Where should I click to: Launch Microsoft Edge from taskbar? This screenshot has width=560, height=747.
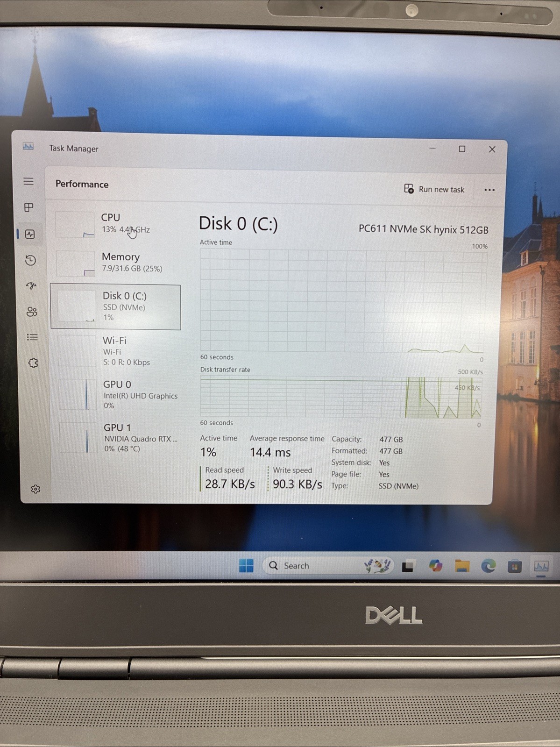tap(489, 566)
